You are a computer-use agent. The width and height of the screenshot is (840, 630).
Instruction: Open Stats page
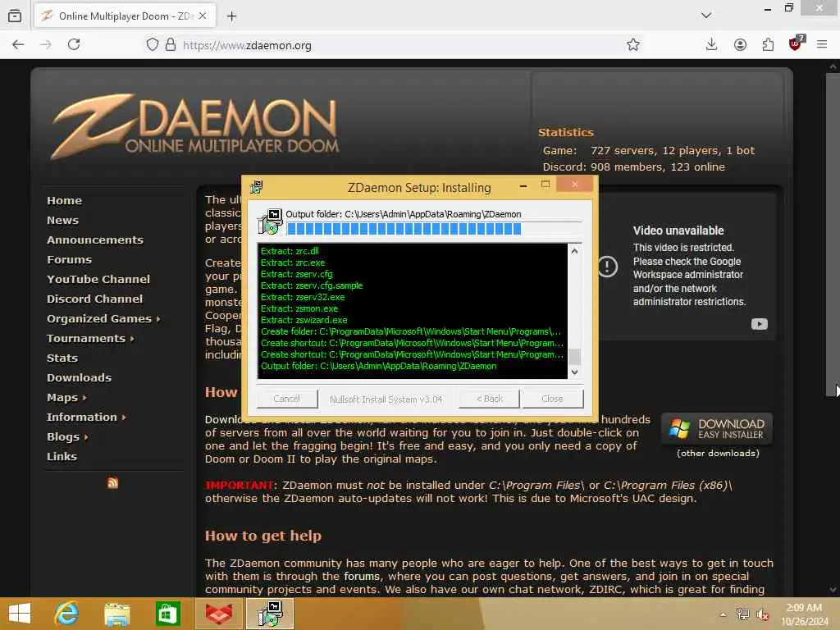[62, 358]
